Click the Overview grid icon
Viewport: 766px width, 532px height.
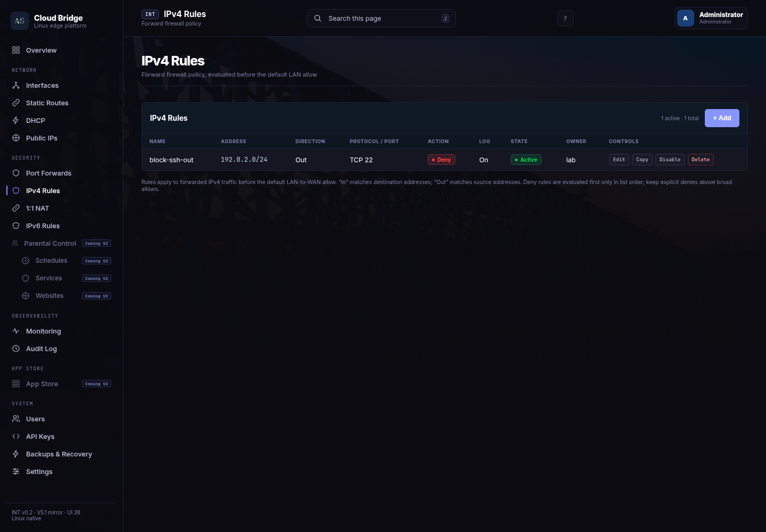point(16,50)
